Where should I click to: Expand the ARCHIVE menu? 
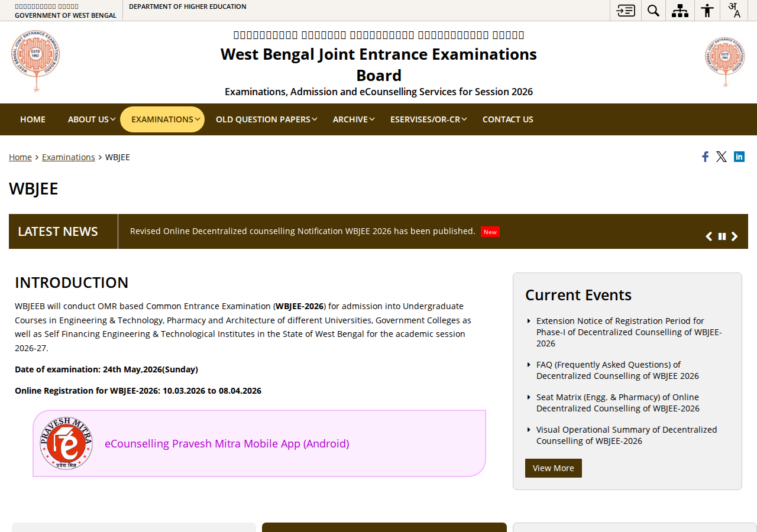(x=354, y=119)
